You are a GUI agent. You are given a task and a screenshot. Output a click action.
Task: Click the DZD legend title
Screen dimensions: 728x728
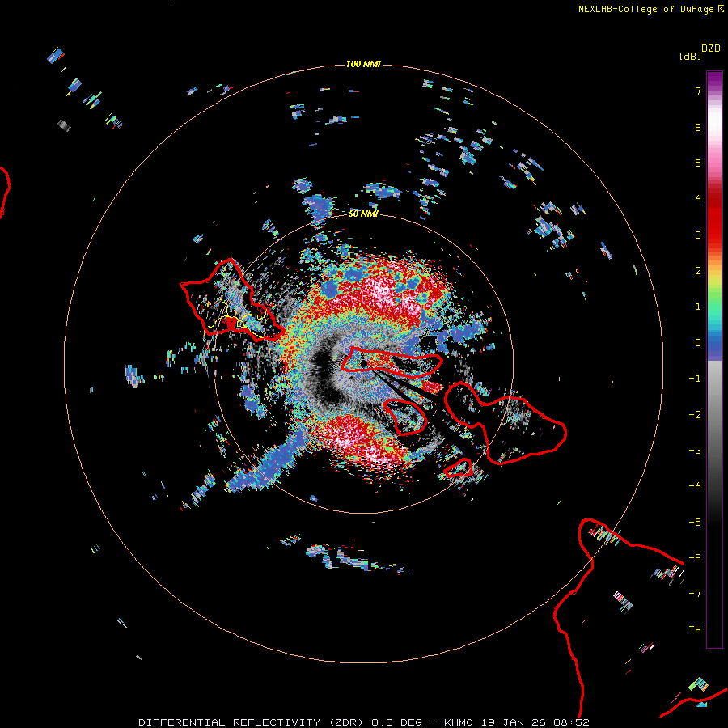click(710, 49)
